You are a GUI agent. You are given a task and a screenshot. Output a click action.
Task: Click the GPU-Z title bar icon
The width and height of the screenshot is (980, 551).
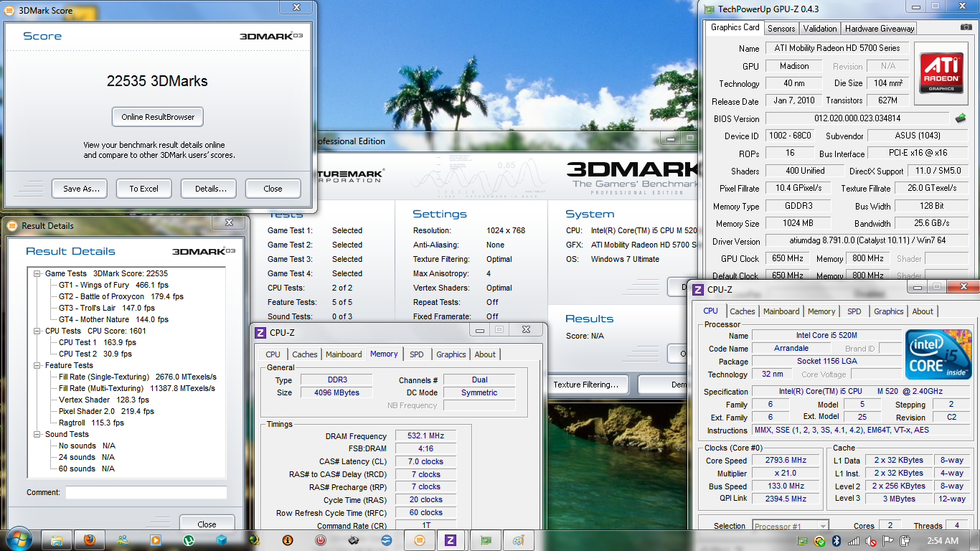[709, 9]
